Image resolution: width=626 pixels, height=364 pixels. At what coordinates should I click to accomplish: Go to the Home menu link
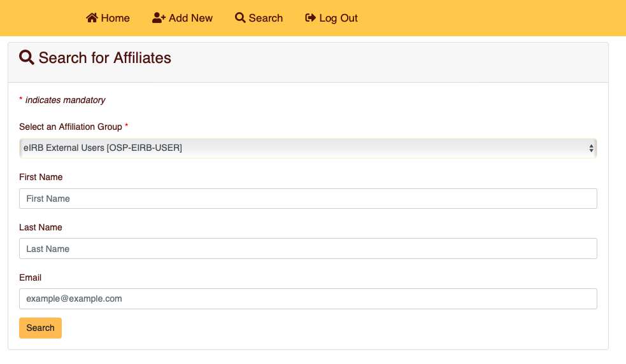click(115, 18)
